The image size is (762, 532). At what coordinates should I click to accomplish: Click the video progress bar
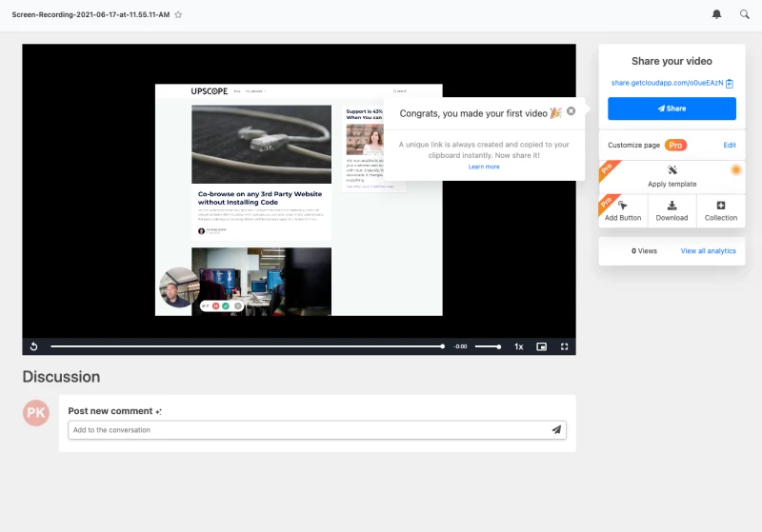[x=246, y=346]
